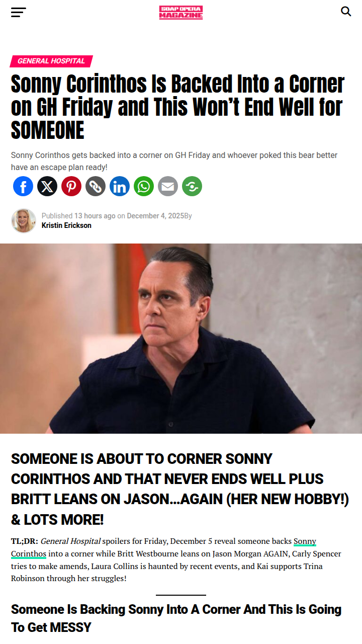
Task: Share article on Facebook
Action: 23,186
